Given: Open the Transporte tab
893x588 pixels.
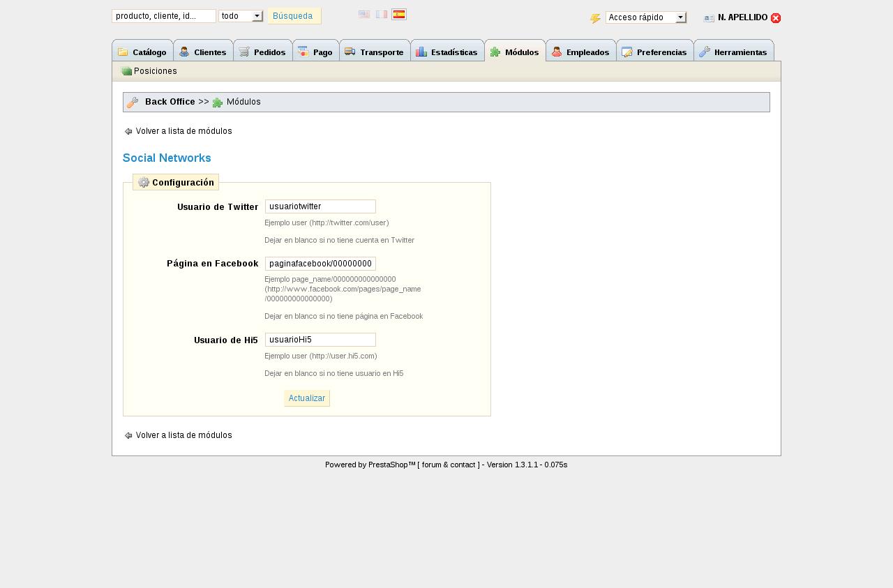Looking at the screenshot, I should pyautogui.click(x=375, y=51).
